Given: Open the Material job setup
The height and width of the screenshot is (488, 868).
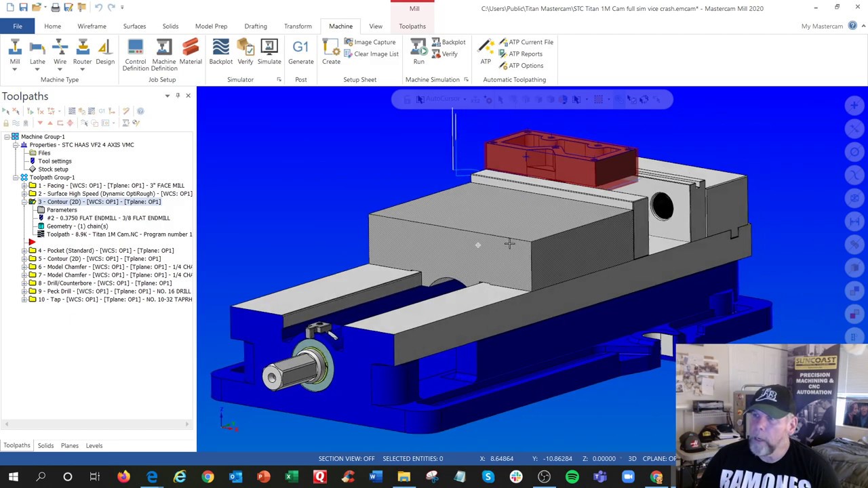Looking at the screenshot, I should (x=191, y=53).
